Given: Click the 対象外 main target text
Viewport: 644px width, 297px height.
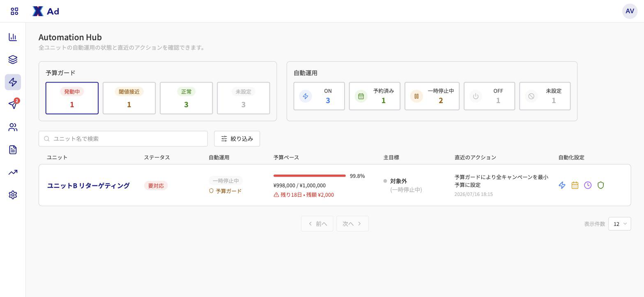Looking at the screenshot, I should 398,181.
